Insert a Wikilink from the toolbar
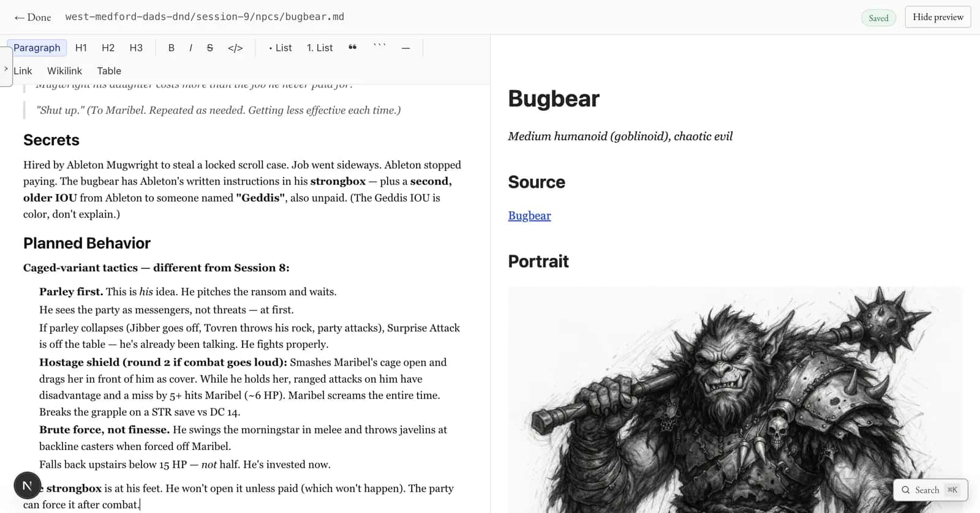The height and width of the screenshot is (513, 980). pos(64,71)
